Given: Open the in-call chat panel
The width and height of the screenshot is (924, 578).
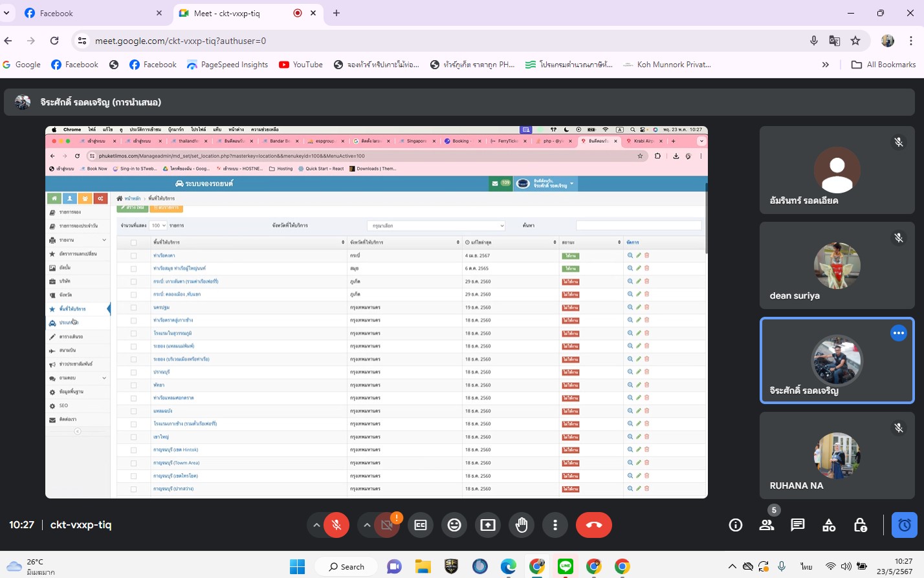Looking at the screenshot, I should (798, 525).
